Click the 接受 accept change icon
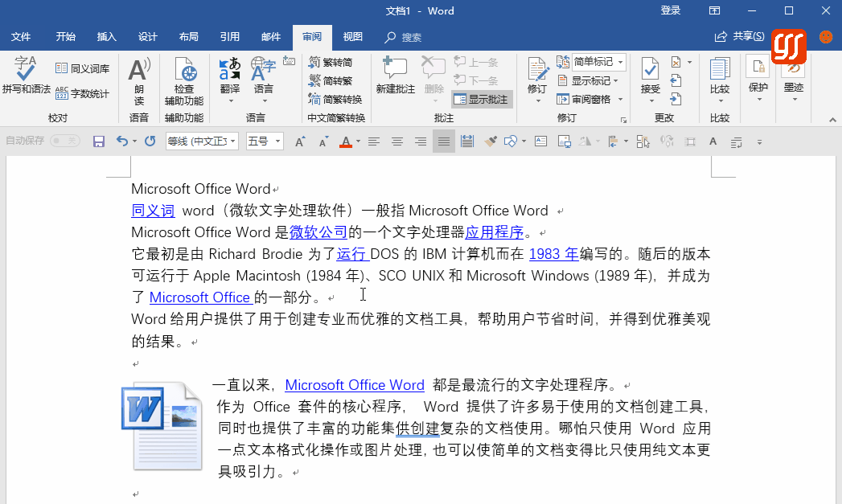This screenshot has width=842, height=504. coord(651,68)
